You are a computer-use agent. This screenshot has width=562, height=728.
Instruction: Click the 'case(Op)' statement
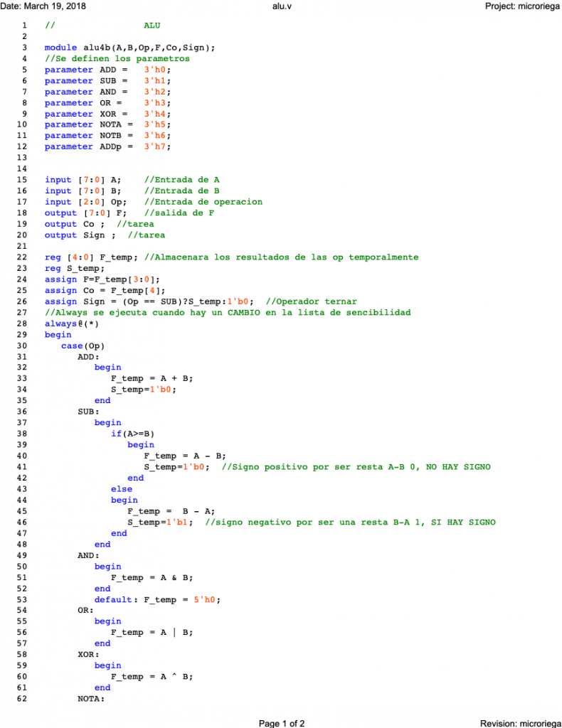83,346
